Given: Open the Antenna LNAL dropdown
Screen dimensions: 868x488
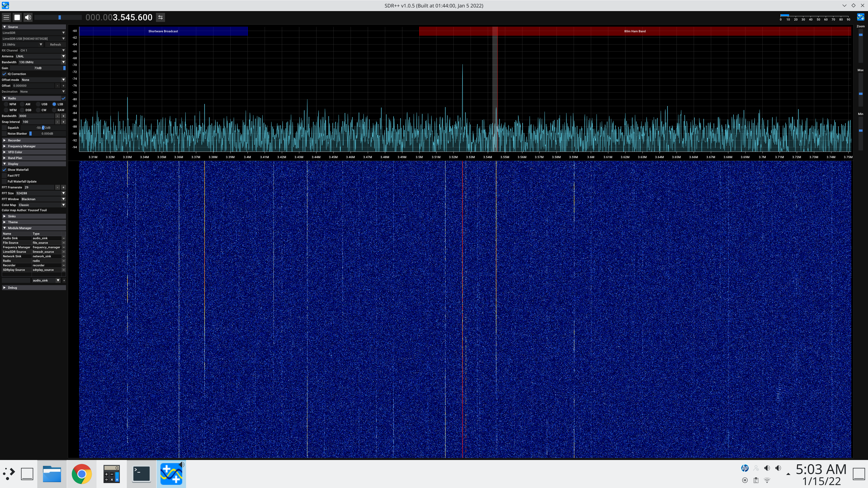Looking at the screenshot, I should 40,56.
